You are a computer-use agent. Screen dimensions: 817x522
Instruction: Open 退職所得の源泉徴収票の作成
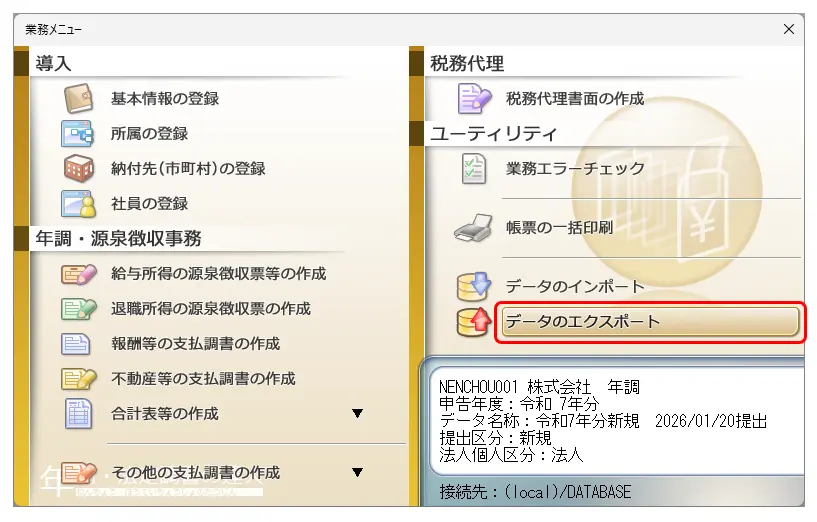(x=210, y=308)
